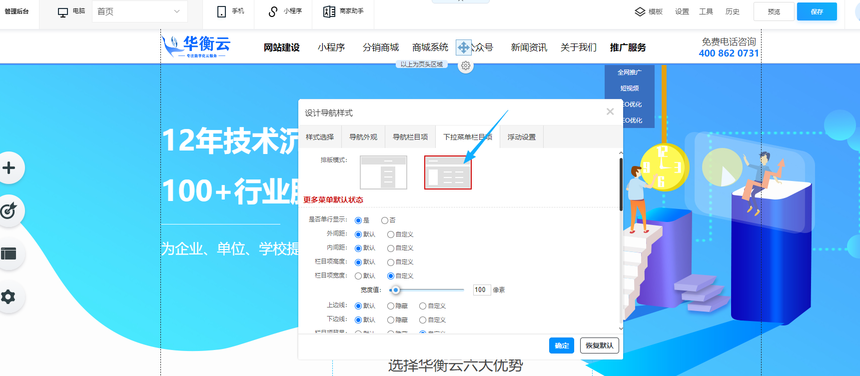Screen dimensions: 860x376
Task: Set 上边线 to 自定义
Action: tap(422, 306)
